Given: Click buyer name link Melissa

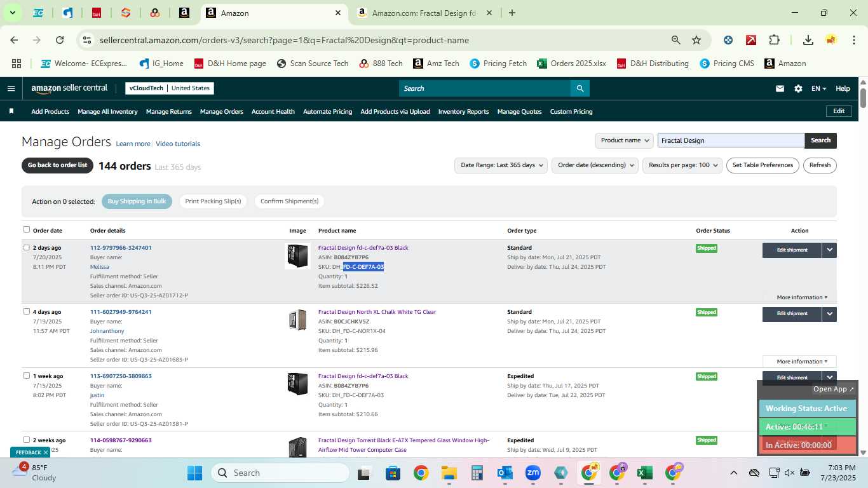Looking at the screenshot, I should point(100,267).
